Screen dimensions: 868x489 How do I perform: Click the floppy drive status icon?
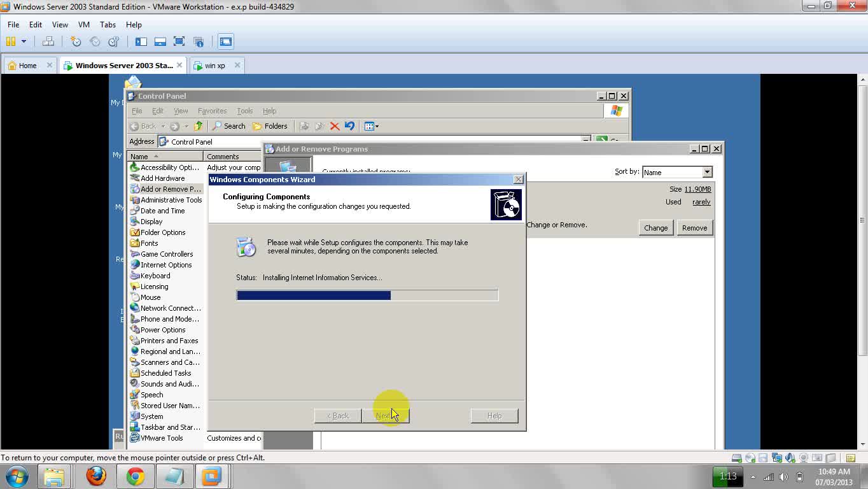pos(763,458)
